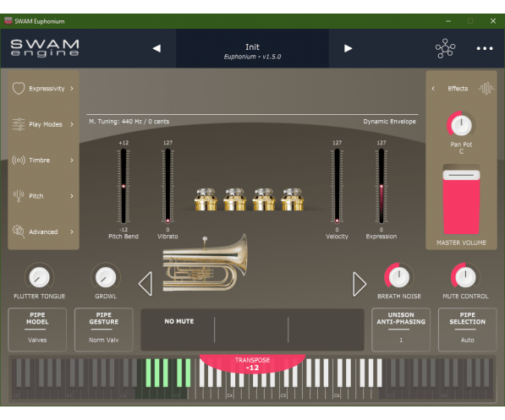Expand the Play Modes chevron
This screenshot has width=505, height=420.
(72, 124)
